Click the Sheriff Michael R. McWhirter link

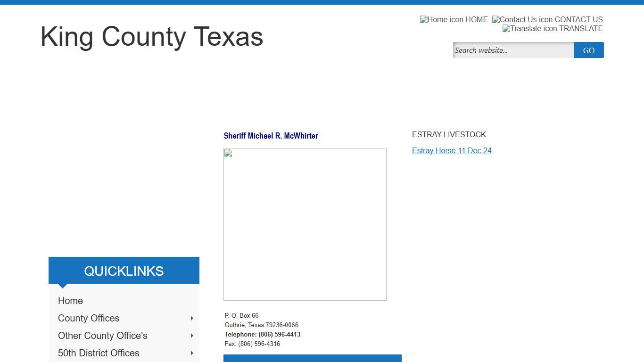click(271, 136)
